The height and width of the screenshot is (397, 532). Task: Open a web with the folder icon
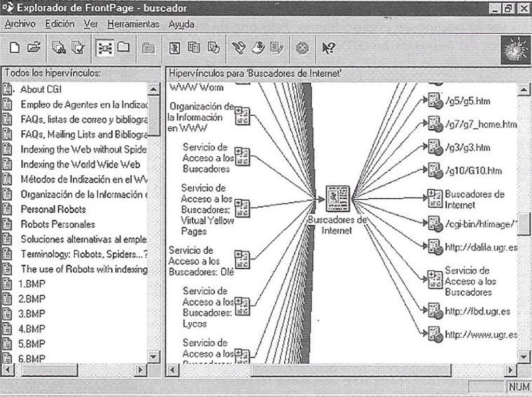[x=34, y=47]
